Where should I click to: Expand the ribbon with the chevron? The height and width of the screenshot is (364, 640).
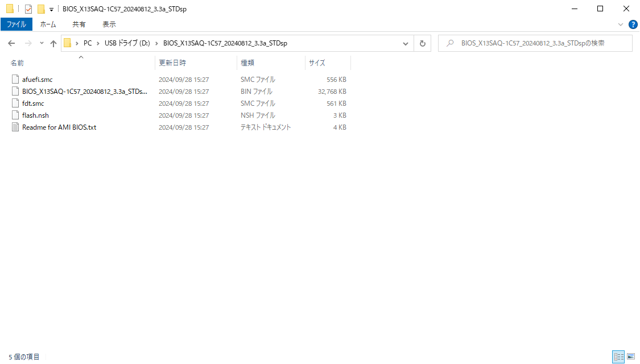coord(621,24)
